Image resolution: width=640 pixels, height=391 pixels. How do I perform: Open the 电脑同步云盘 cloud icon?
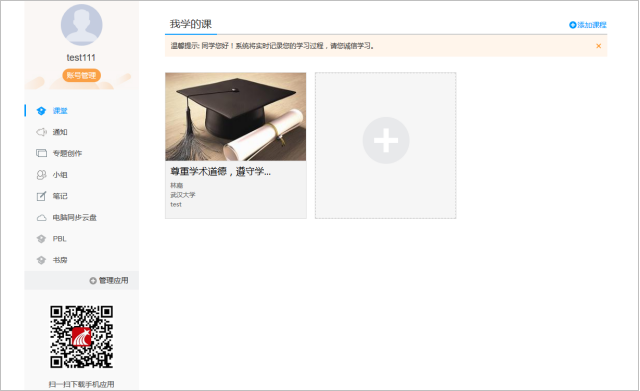pos(41,218)
